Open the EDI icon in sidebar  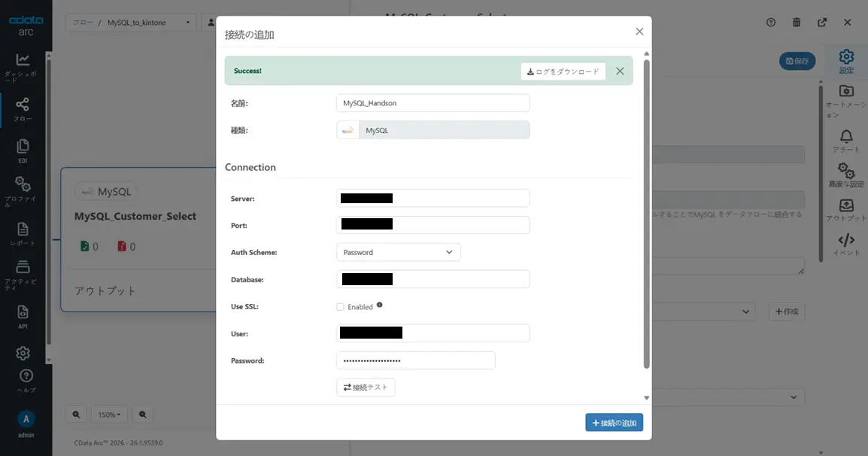click(23, 146)
